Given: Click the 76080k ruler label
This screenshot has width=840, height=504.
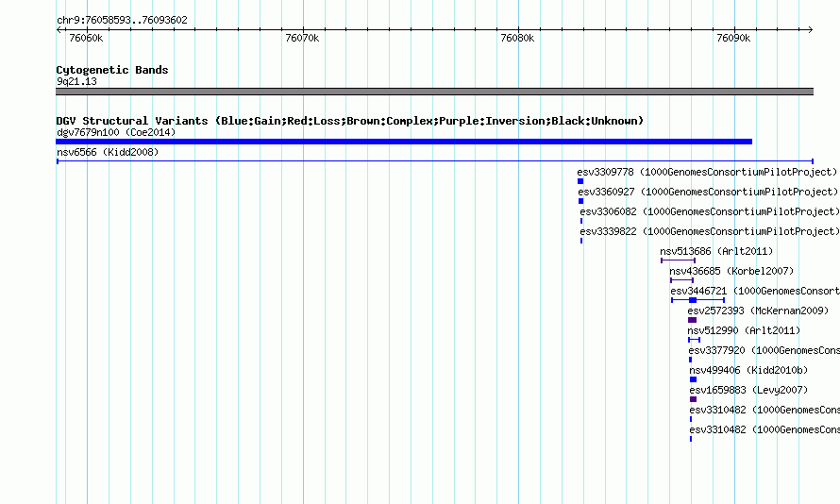Looking at the screenshot, I should [517, 38].
